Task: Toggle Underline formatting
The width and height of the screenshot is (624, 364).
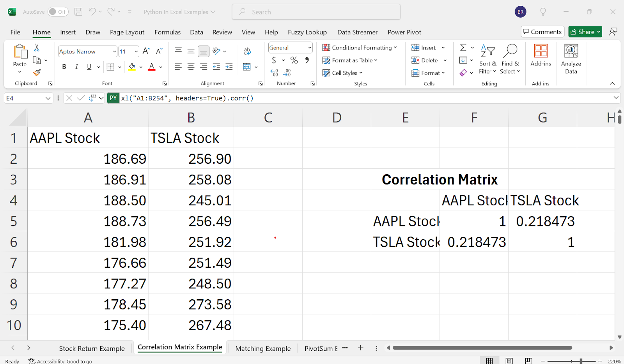Action: 89,67
